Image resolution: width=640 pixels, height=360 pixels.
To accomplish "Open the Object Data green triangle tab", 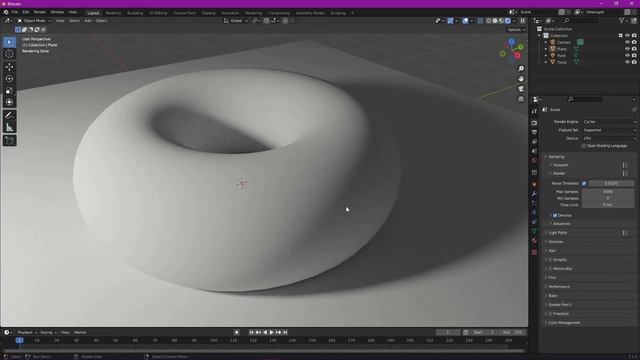I will 534,231.
